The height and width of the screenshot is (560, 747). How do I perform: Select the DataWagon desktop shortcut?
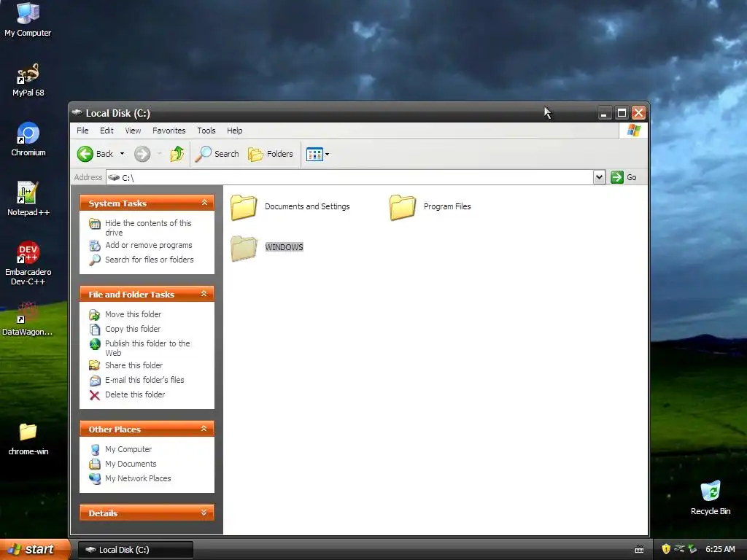28,319
